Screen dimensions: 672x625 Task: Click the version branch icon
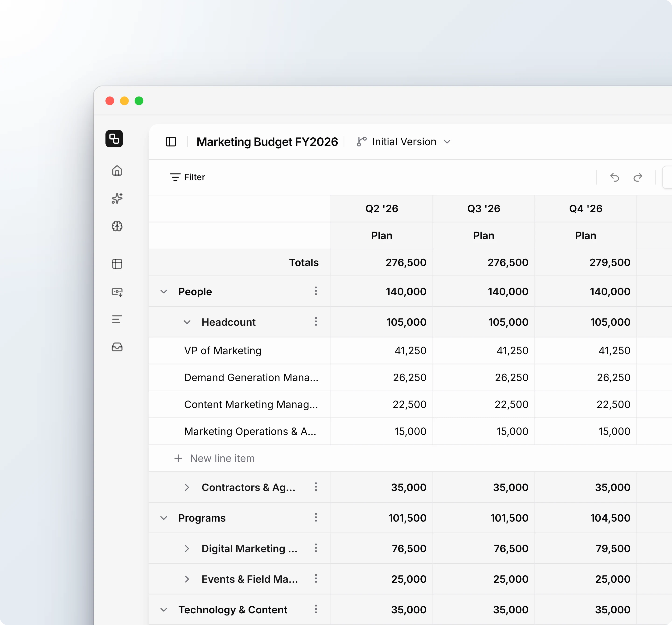pyautogui.click(x=361, y=142)
